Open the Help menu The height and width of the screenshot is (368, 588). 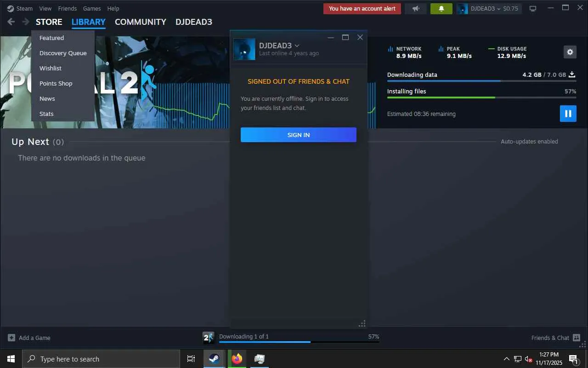point(113,8)
